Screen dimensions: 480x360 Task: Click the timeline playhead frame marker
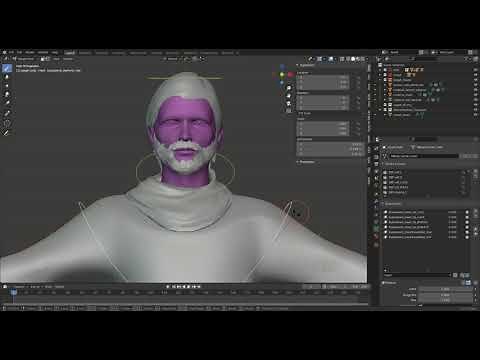pos(13,293)
